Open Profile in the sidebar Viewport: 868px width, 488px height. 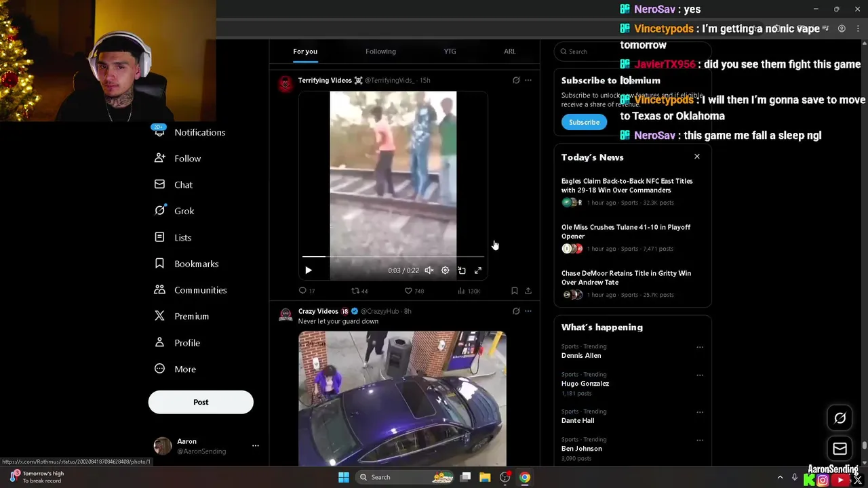click(x=177, y=343)
